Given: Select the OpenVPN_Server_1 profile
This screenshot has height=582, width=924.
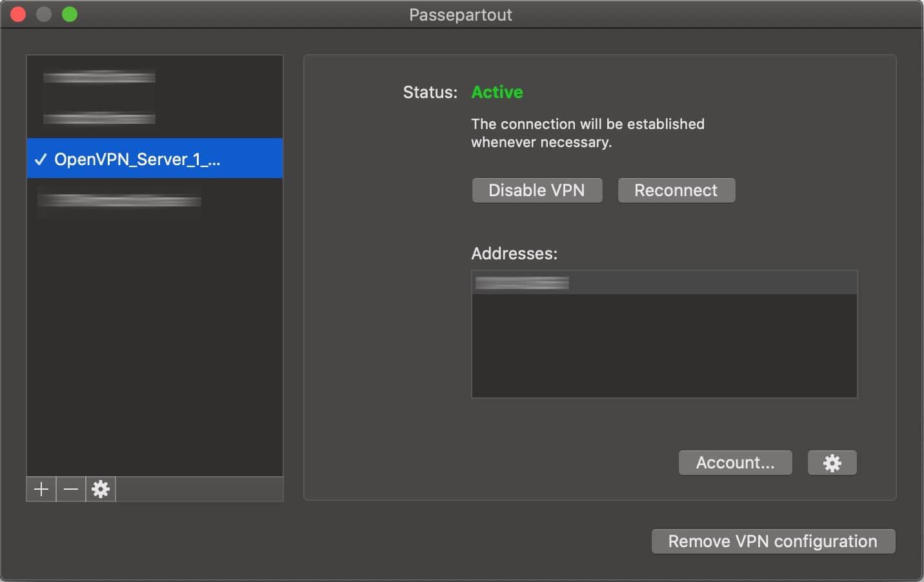Looking at the screenshot, I should point(137,159).
